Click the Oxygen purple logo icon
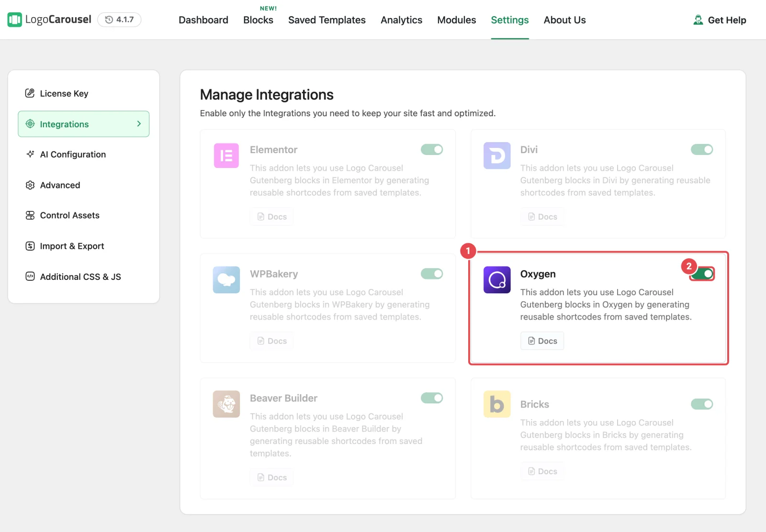 [x=497, y=280]
